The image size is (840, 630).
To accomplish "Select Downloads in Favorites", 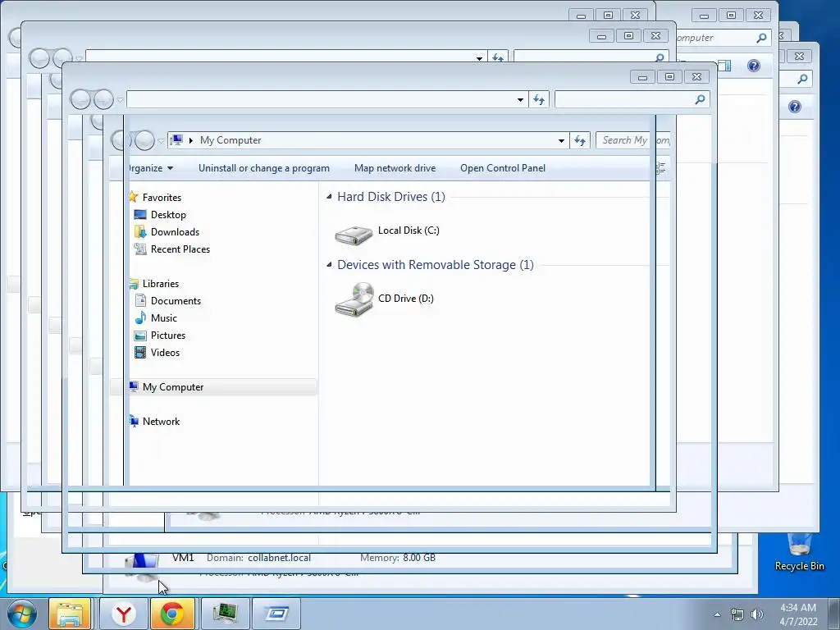I will coord(175,232).
